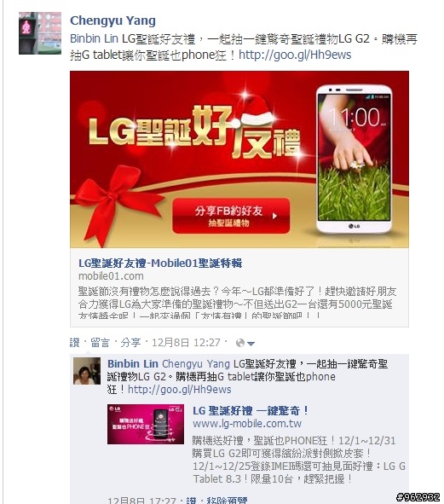Viewport: 444px width, 504px height.
Task: Click the mobile01.com source domain
Action: pos(111,276)
